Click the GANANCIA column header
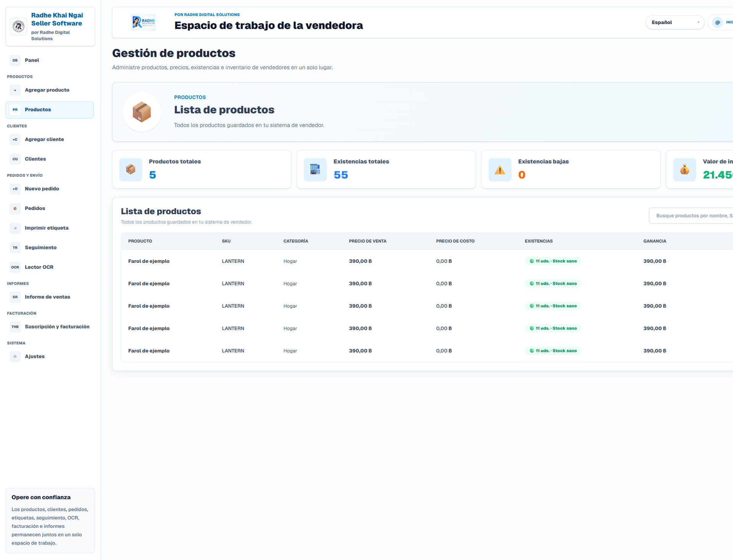 point(654,241)
